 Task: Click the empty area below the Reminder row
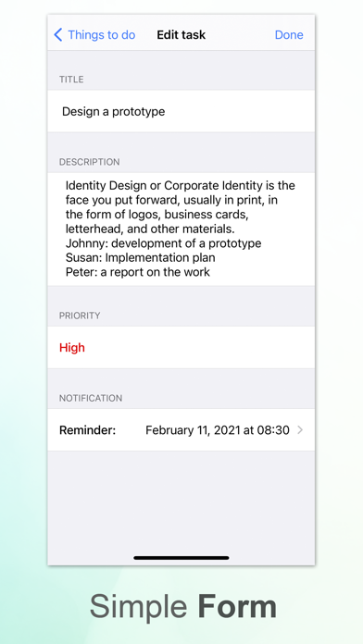coord(181,502)
